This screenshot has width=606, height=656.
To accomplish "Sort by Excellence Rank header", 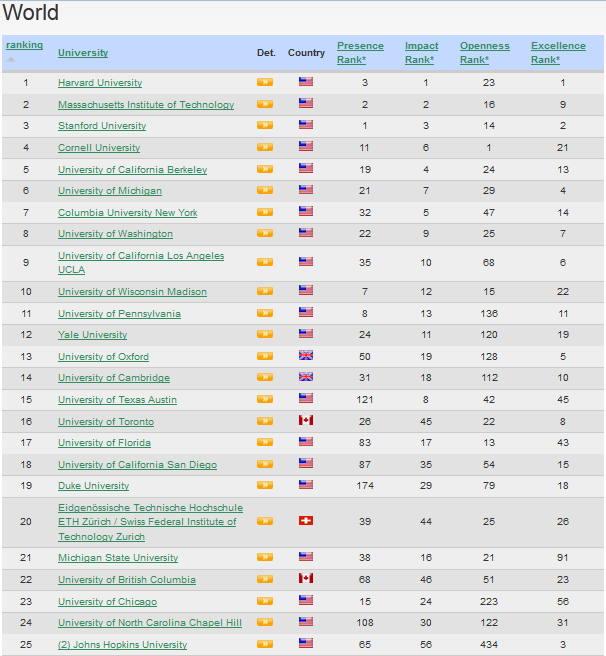I will coord(558,53).
